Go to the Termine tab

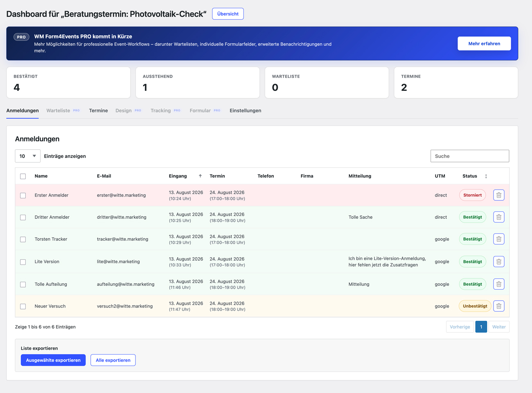click(x=98, y=110)
